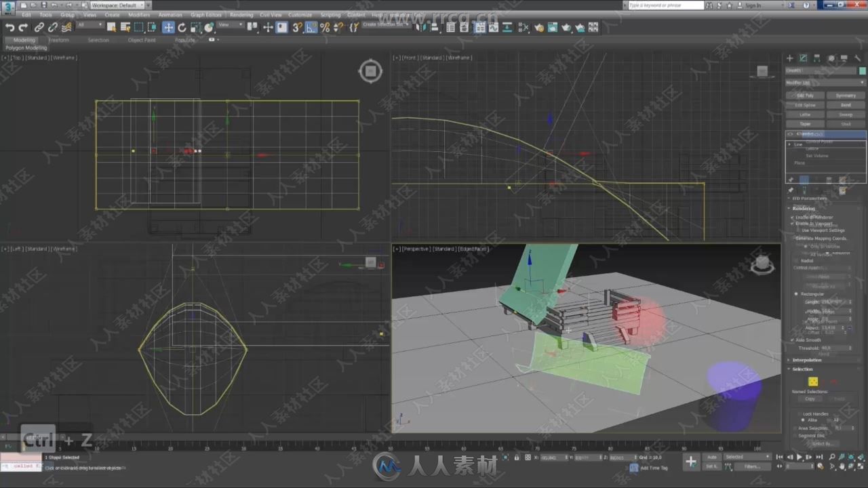
Task: Open the Create Selection Set dropdown
Action: point(386,25)
